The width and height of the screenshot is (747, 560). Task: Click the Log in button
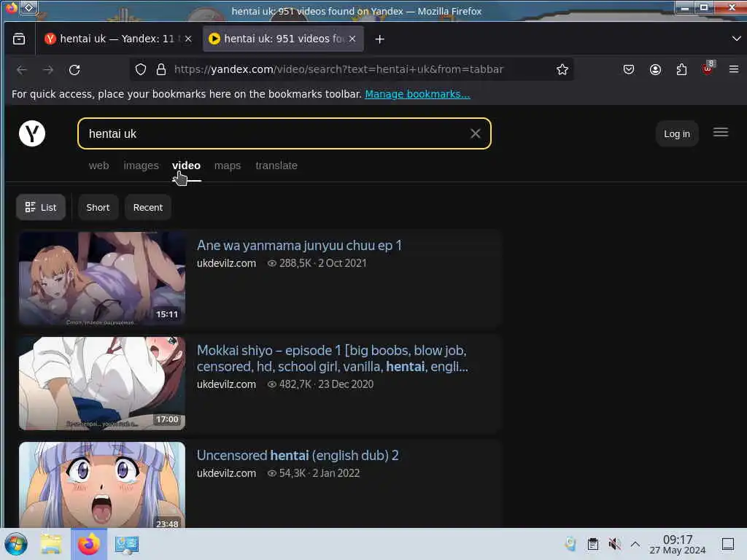676,134
